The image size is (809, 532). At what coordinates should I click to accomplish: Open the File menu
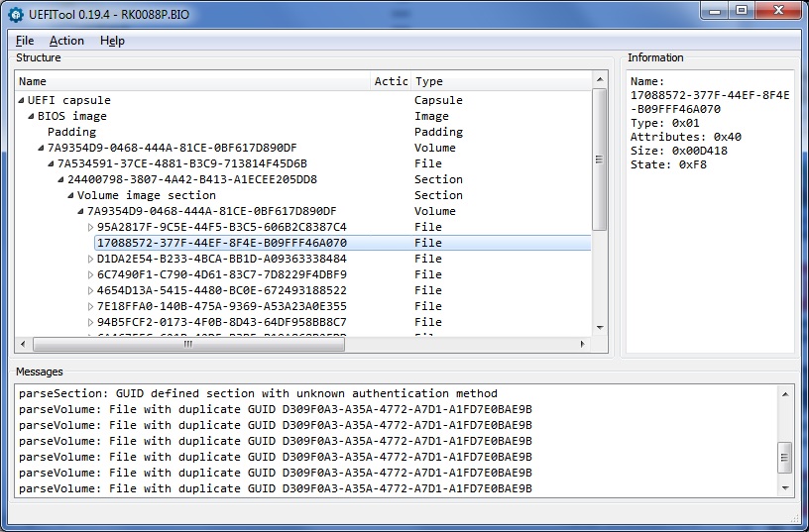25,41
